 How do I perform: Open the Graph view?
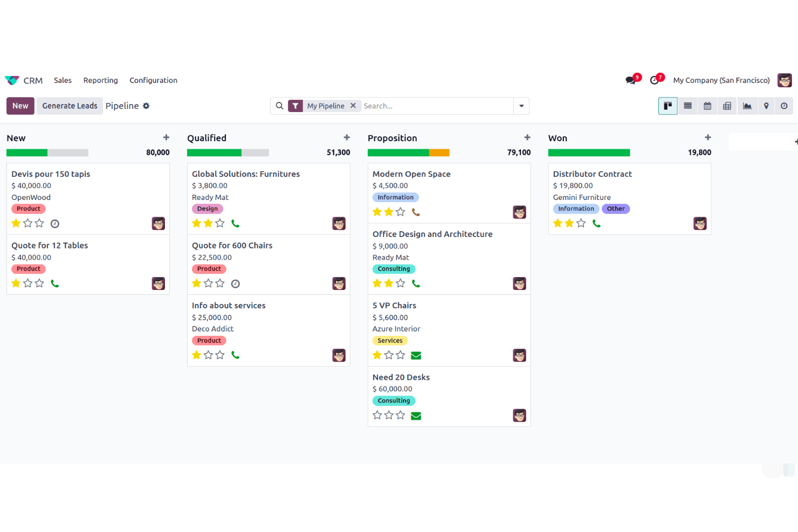(747, 106)
